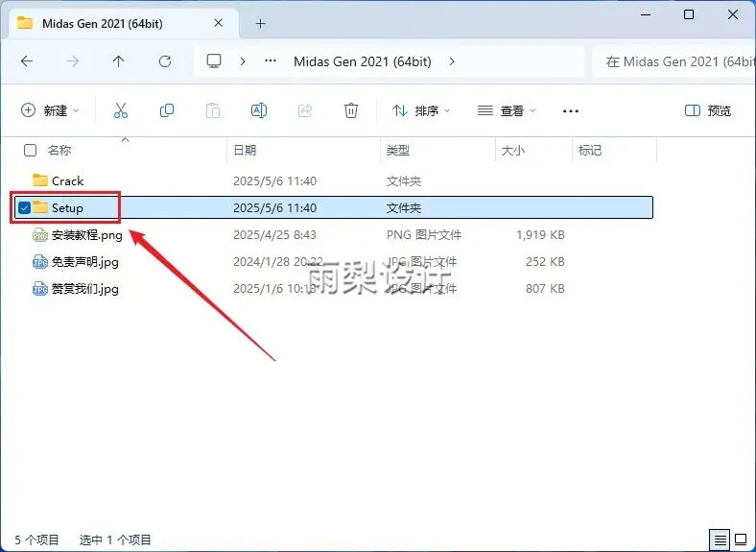Screen dimensions: 756x552
Task: Close the Midas Gen 2021 (64bit) tab
Action: click(219, 23)
